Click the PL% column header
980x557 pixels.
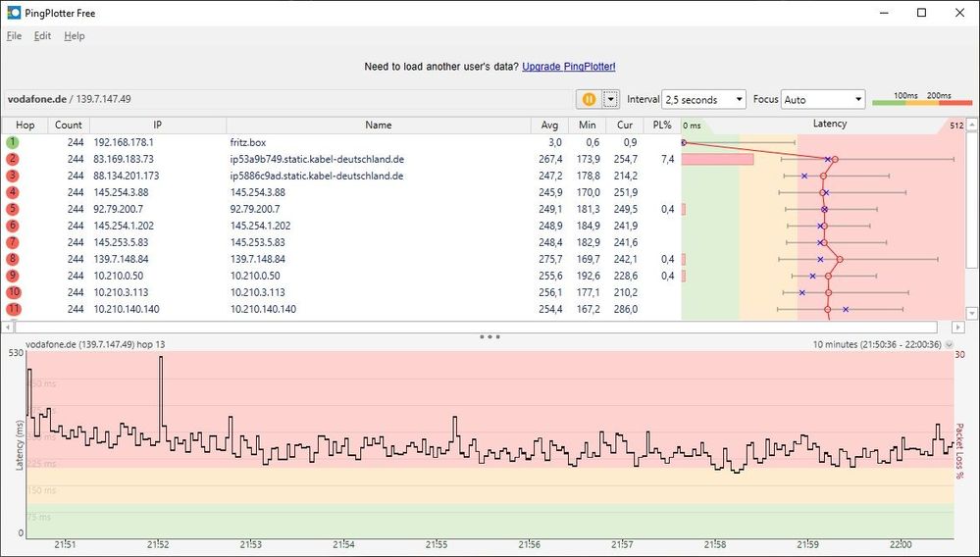point(662,126)
